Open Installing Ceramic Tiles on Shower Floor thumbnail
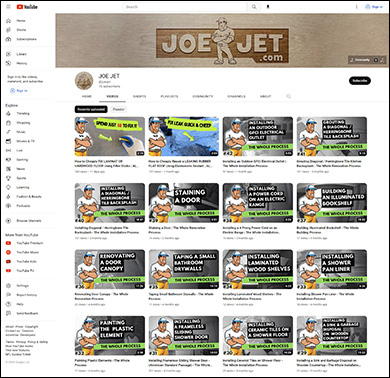The width and height of the screenshot is (390, 378). click(x=258, y=335)
